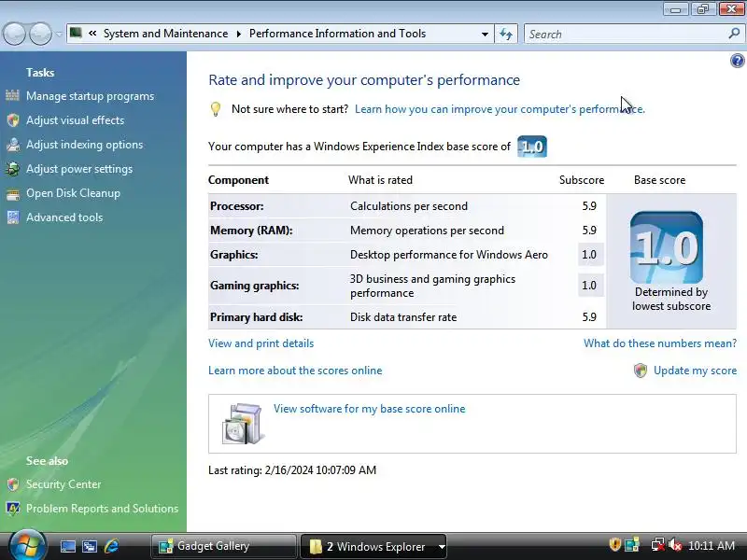Click What do these numbers mean link

[660, 343]
